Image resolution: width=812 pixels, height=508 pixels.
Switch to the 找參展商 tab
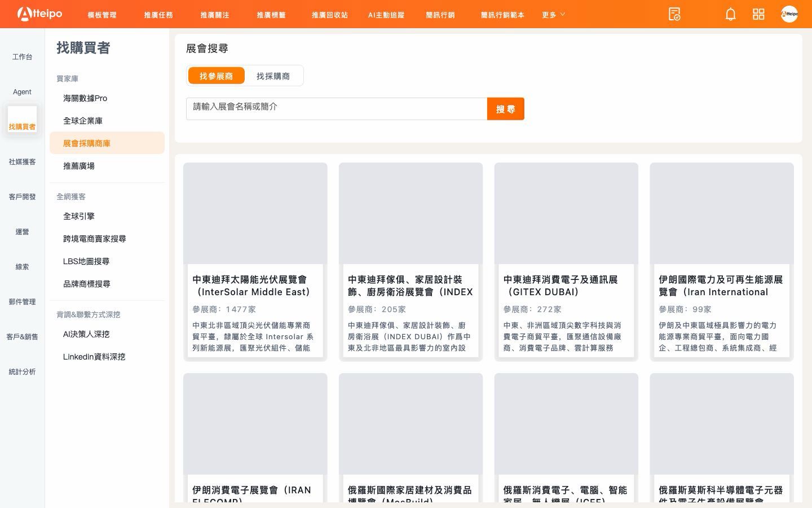point(216,76)
